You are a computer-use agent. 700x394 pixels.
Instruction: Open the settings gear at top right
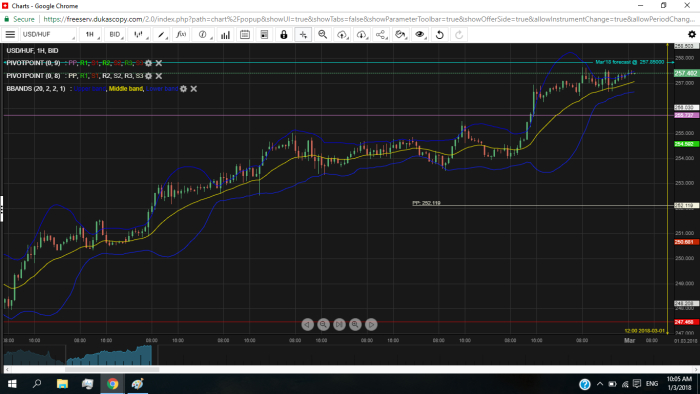pos(692,34)
